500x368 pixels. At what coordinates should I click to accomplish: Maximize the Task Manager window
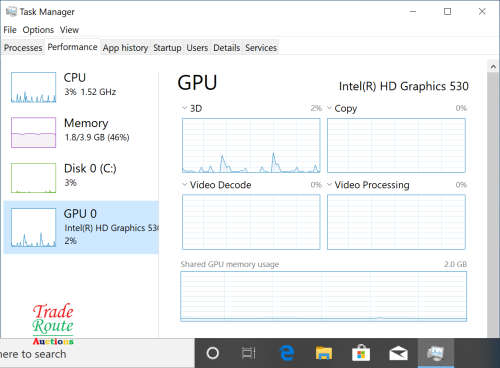[x=448, y=12]
